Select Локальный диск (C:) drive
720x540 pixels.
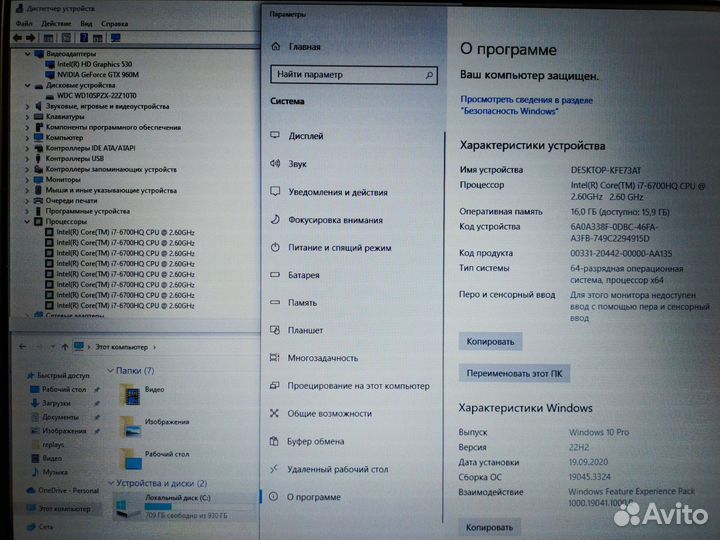coord(184,506)
